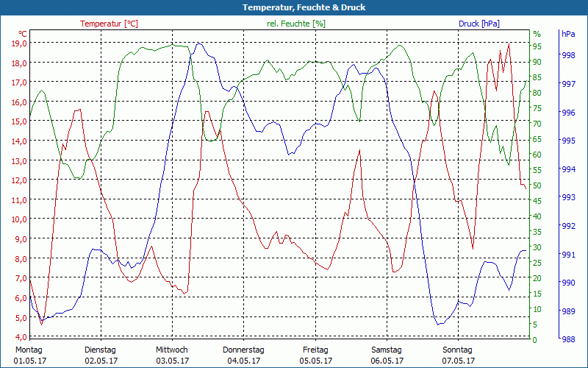Click the 'Mittwoch' day label
Image resolution: width=588 pixels, height=368 pixels.
(x=172, y=350)
